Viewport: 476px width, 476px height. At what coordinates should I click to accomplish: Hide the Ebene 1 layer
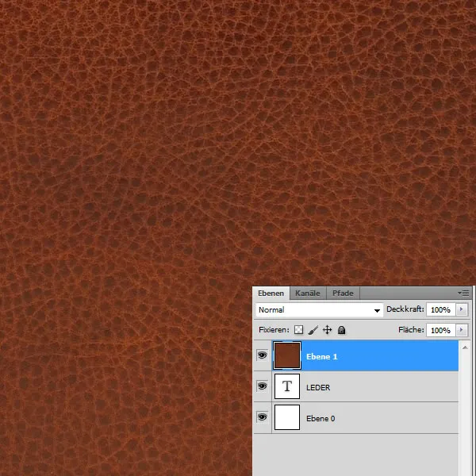tap(262, 356)
